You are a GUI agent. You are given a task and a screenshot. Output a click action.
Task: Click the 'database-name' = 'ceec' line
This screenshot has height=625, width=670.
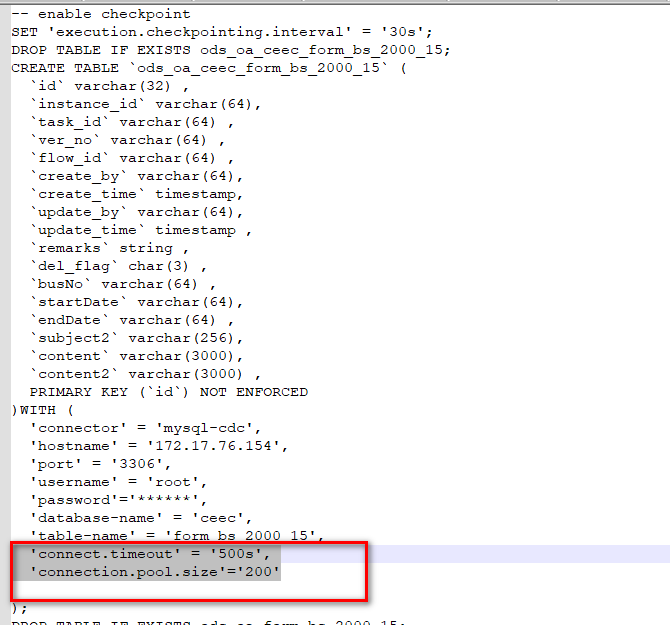tap(141, 517)
